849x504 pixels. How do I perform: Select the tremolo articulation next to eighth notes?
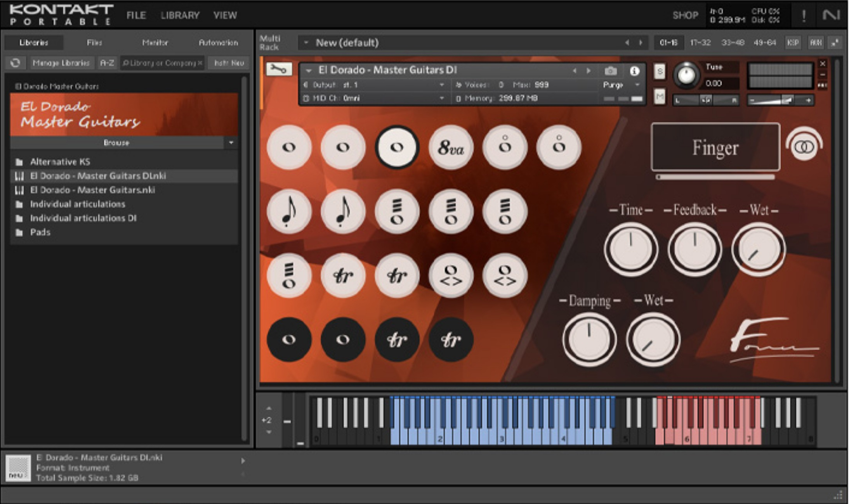(x=397, y=211)
